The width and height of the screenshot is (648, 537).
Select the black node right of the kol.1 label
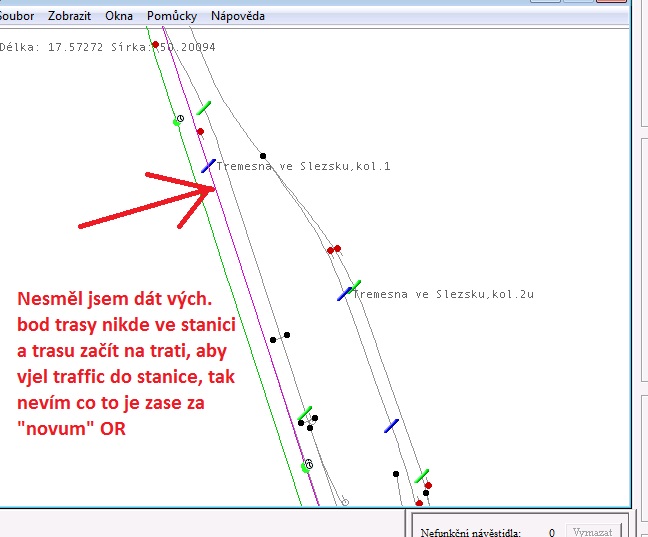263,156
